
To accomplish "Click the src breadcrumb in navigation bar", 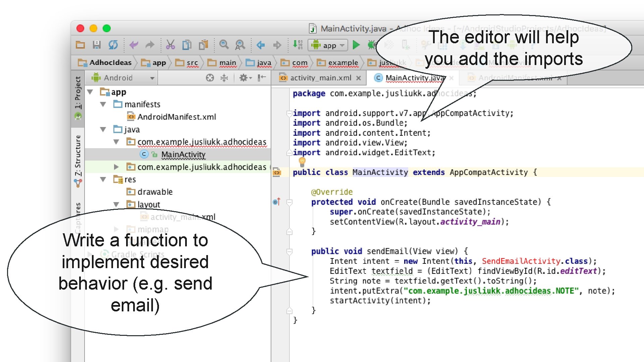I will pyautogui.click(x=192, y=63).
